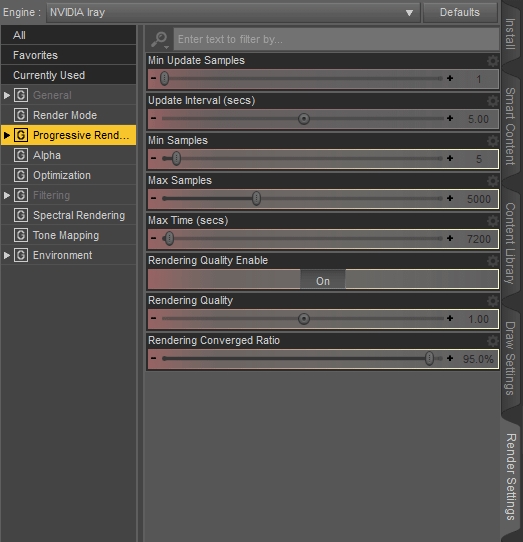This screenshot has width=523, height=542.
Task: Open gear menu for Max Time (secs)
Action: (493, 221)
